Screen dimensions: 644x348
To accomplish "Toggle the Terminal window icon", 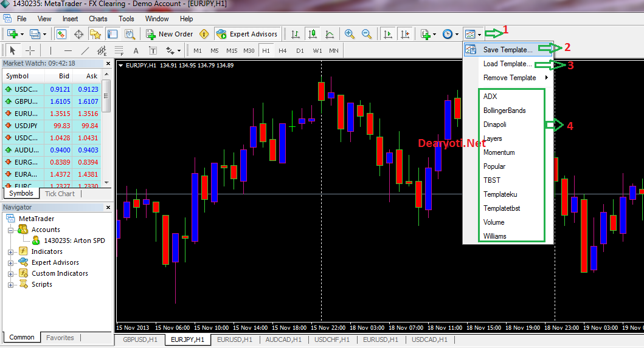I will click(x=112, y=34).
